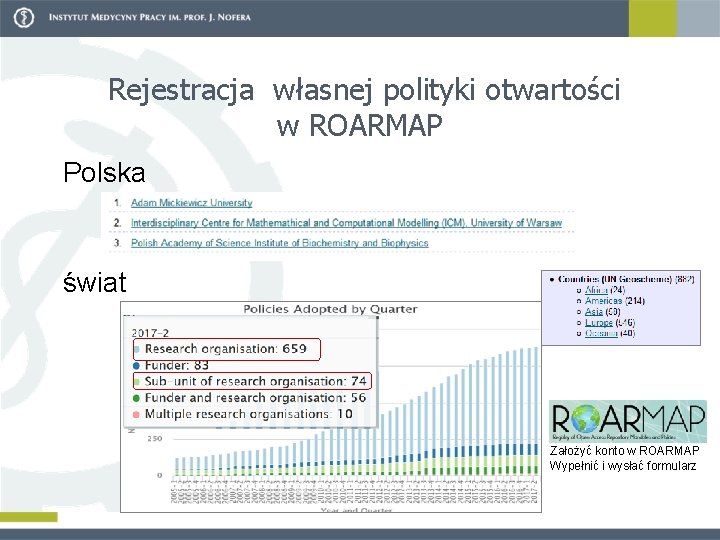Open the Adam Mickiewicz University link
This screenshot has width=720, height=540.
191,202
